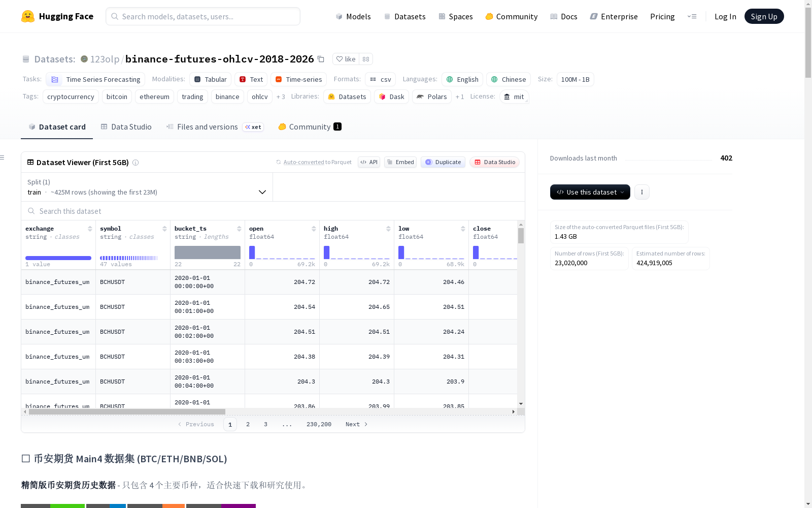Click the Next page button
Image resolution: width=812 pixels, height=508 pixels.
[356, 424]
